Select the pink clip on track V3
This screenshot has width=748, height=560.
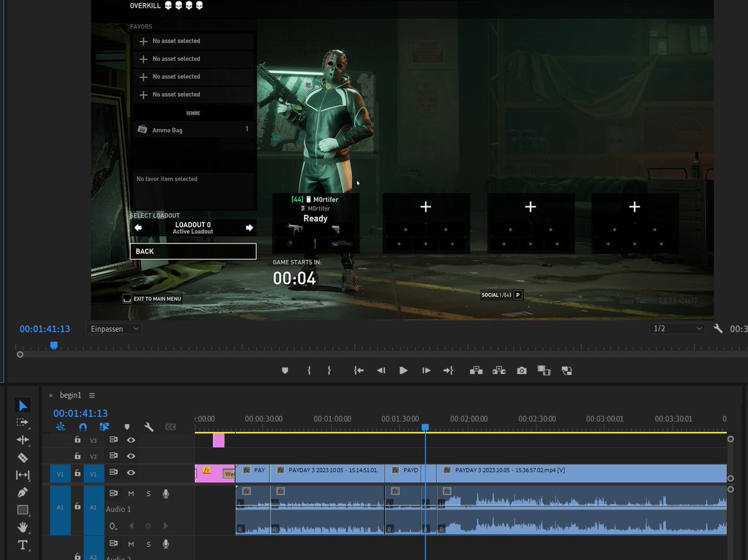point(218,440)
